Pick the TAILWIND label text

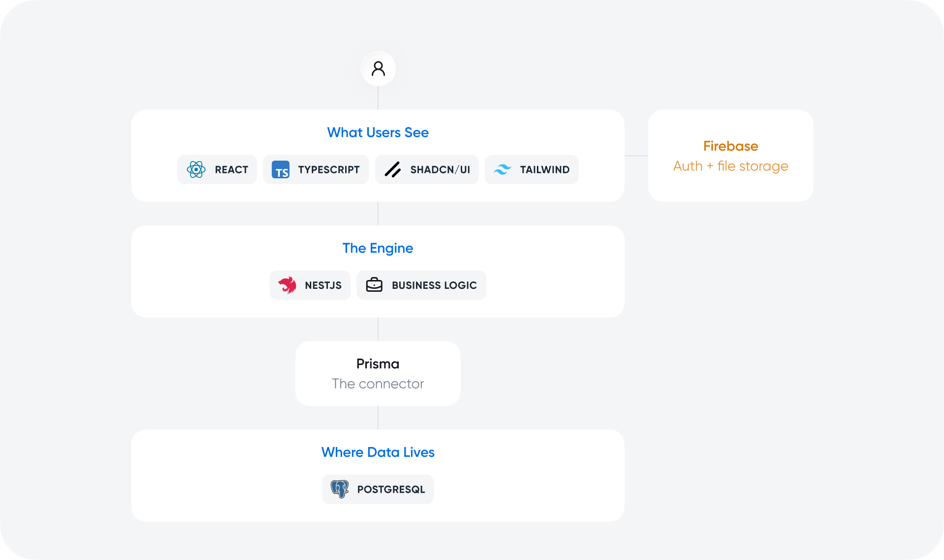pyautogui.click(x=545, y=170)
